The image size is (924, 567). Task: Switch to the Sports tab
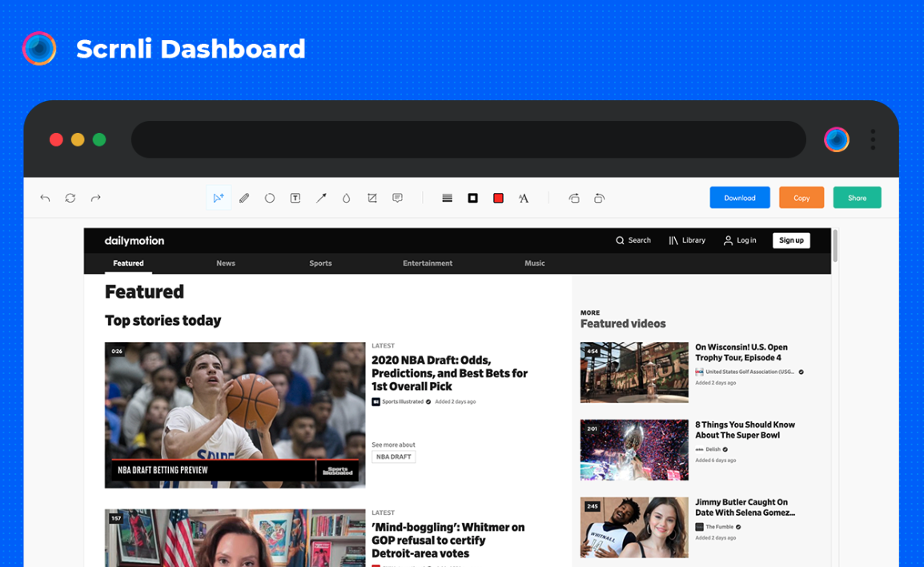(320, 263)
